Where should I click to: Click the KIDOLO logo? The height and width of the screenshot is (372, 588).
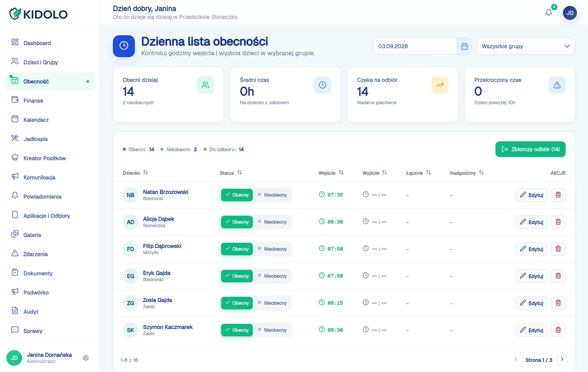(38, 14)
